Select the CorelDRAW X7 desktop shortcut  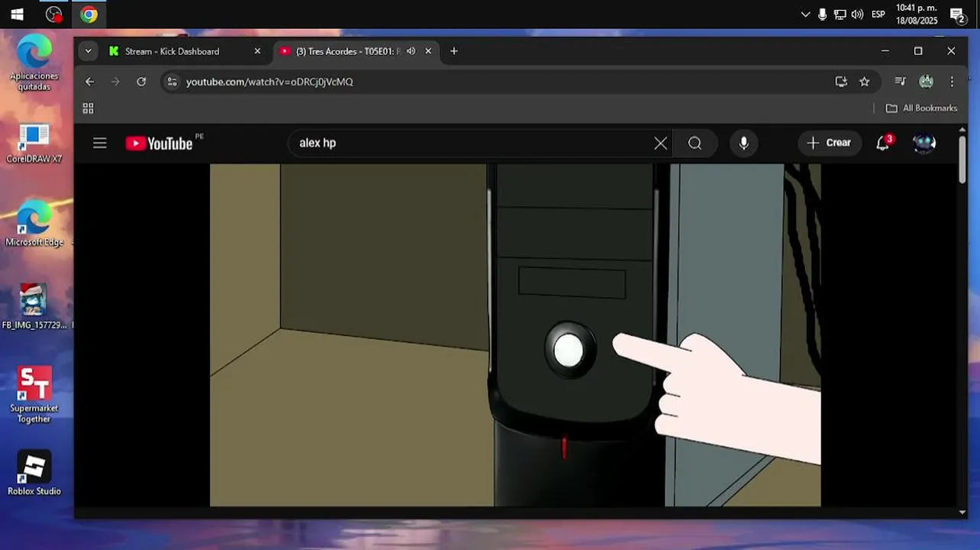(x=34, y=144)
